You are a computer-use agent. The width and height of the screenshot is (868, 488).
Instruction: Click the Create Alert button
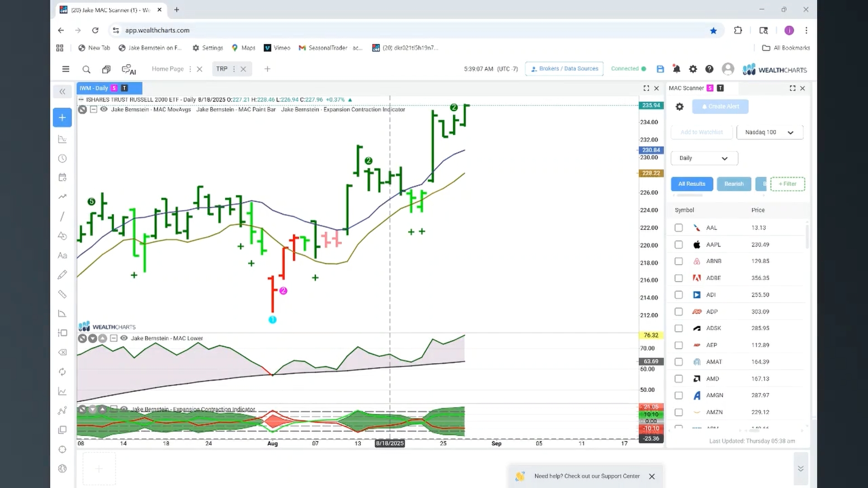(720, 107)
